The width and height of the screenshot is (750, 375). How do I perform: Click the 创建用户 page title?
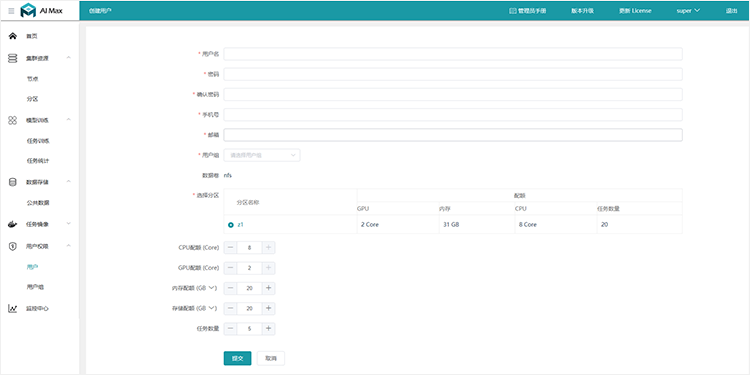100,11
